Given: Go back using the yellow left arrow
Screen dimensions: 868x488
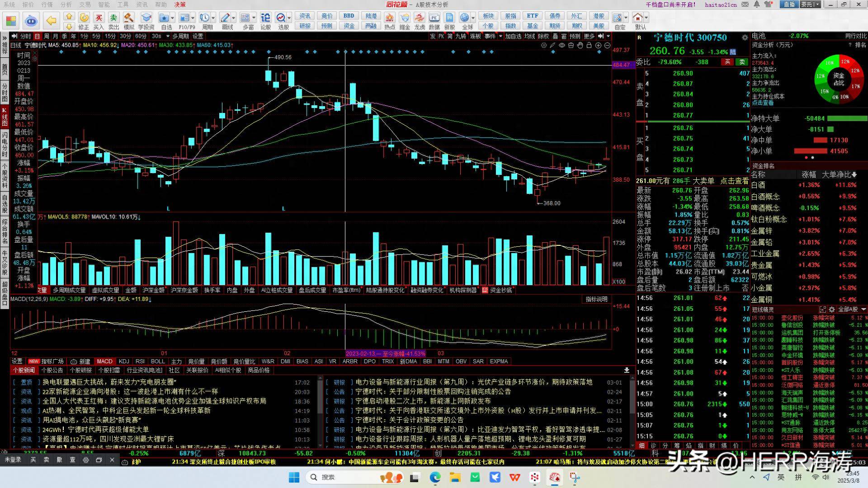Looking at the screenshot, I should pos(52,20).
